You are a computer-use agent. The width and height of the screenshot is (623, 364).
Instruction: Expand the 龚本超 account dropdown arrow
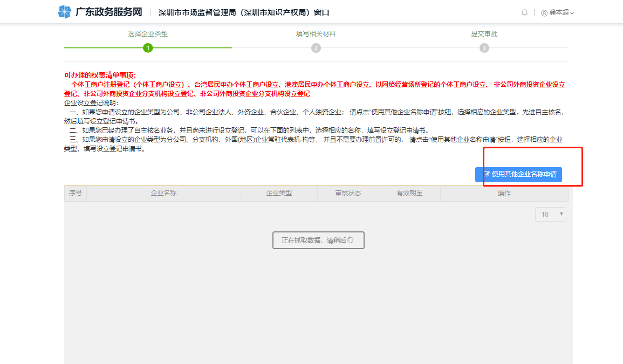(x=572, y=13)
